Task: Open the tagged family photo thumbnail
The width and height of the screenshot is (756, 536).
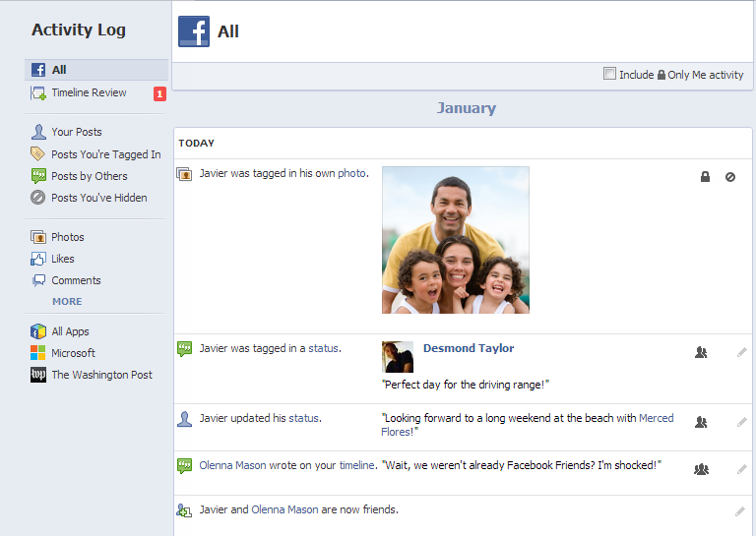Action: 456,240
